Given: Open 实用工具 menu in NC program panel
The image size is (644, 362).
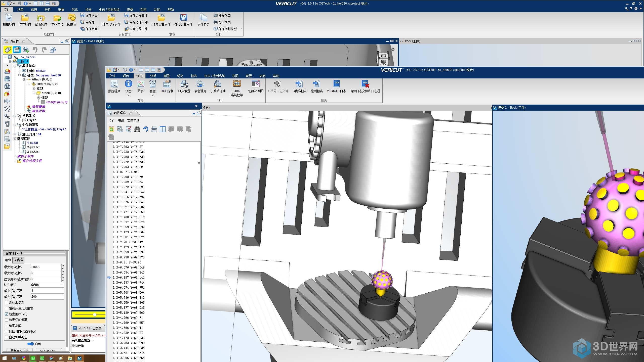Looking at the screenshot, I should click(x=133, y=121).
